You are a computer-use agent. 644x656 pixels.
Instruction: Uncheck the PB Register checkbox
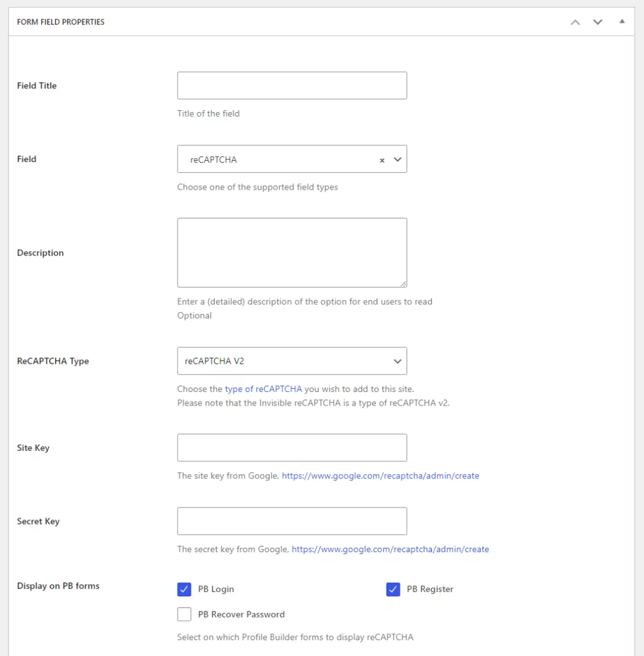coord(393,589)
